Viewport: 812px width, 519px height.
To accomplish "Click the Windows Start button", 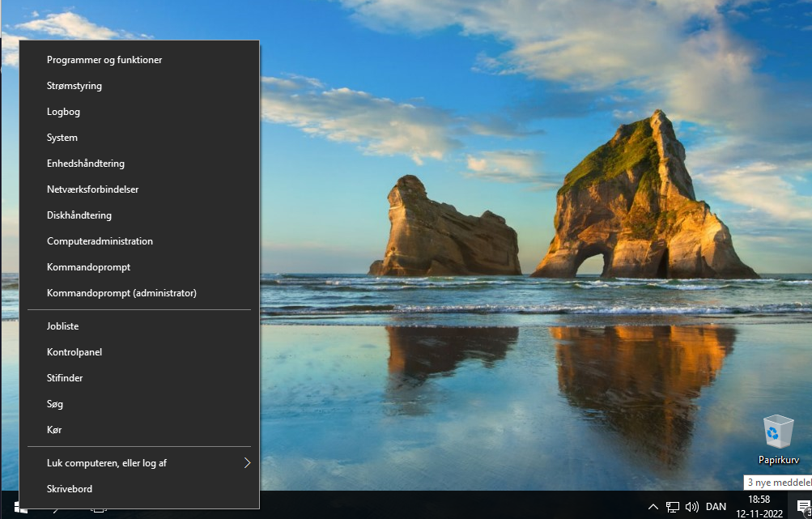I will coord(19,508).
